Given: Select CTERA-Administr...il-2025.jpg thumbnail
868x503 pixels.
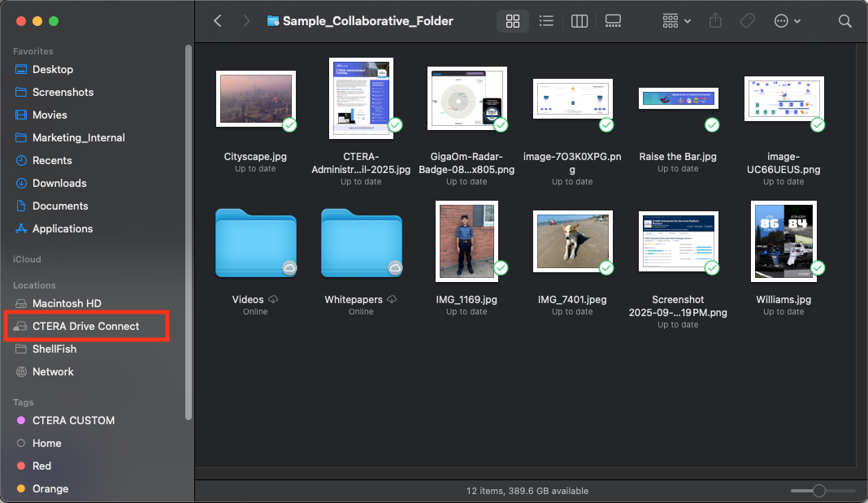Looking at the screenshot, I should 361,98.
